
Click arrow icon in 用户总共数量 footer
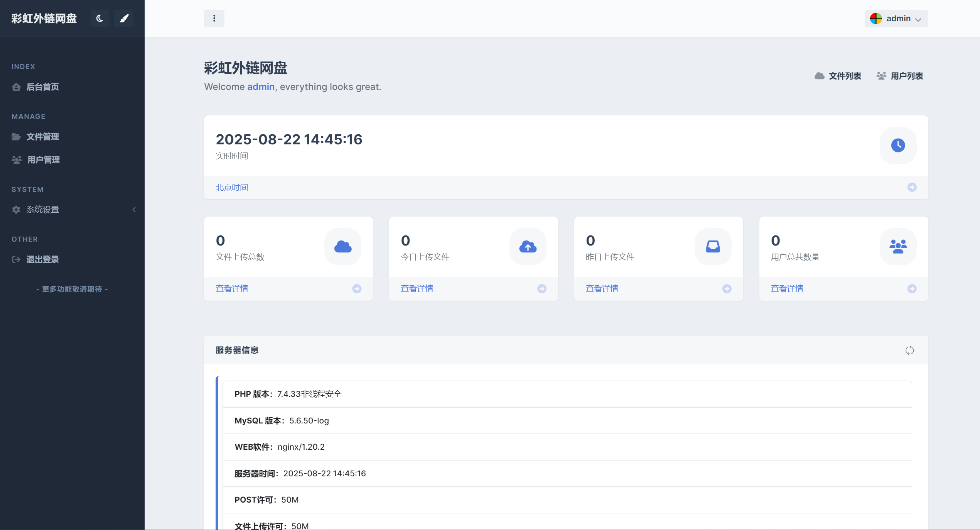tap(912, 289)
